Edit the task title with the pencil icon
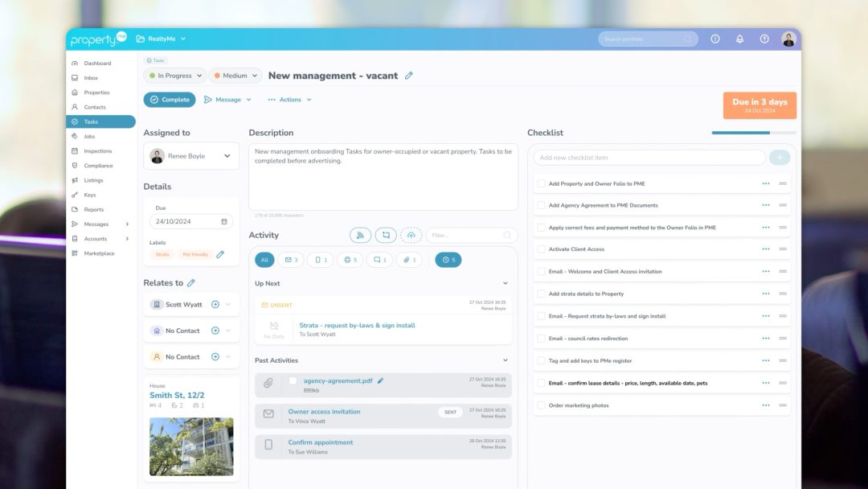Viewport: 868px width, 489px height. coord(408,76)
